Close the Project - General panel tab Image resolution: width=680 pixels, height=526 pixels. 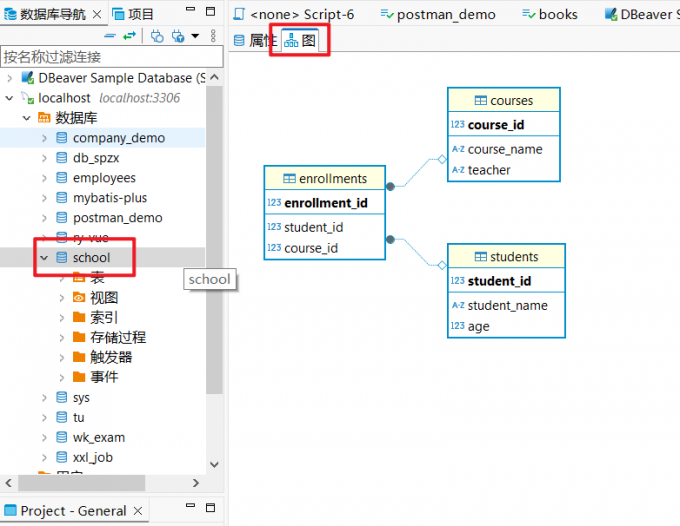(x=138, y=511)
